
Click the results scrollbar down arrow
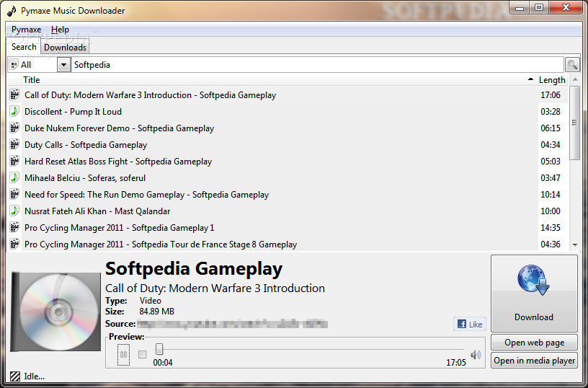[575, 245]
